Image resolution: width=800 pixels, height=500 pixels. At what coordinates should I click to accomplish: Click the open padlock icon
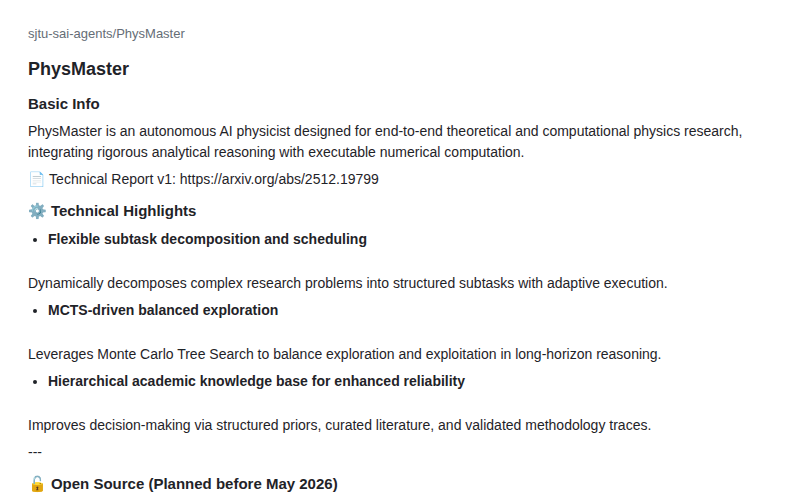[x=37, y=484]
